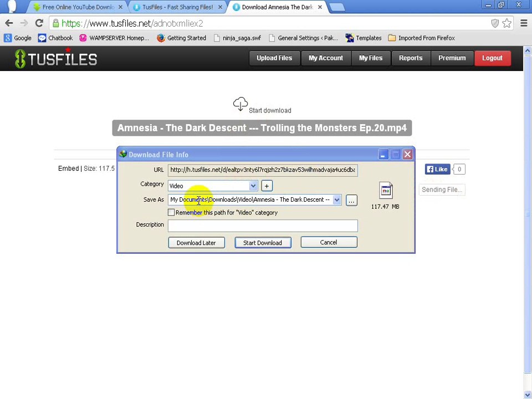This screenshot has height=399, width=532.
Task: Click the 117.47 MB size label
Action: click(385, 207)
